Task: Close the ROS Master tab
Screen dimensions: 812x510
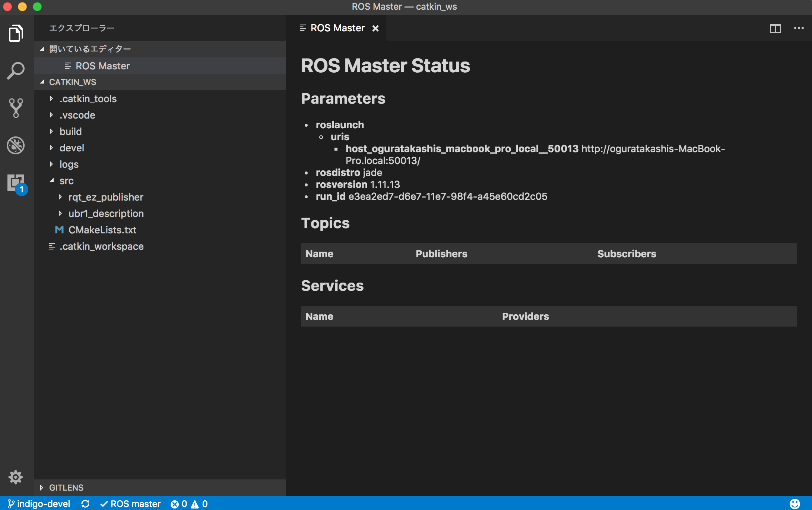Action: click(375, 28)
